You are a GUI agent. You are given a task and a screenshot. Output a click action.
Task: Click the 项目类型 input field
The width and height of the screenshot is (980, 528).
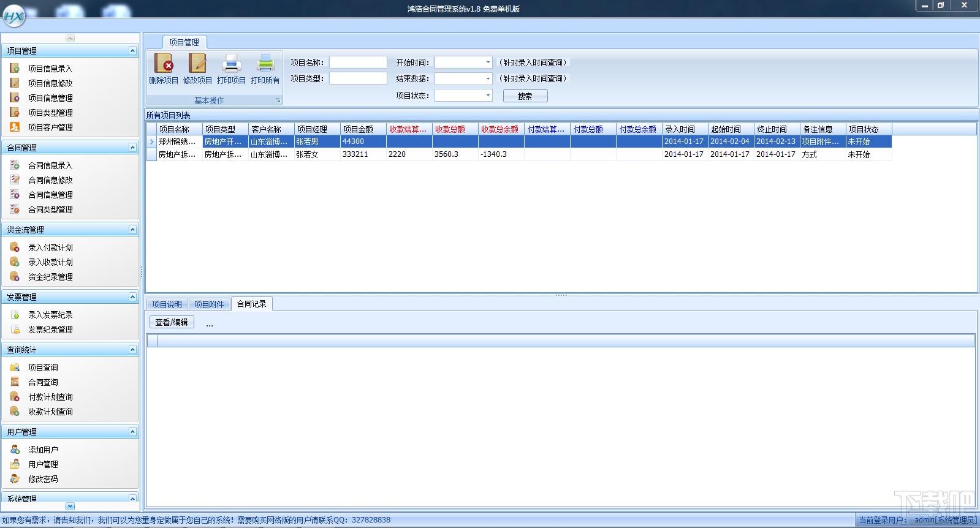(x=358, y=78)
